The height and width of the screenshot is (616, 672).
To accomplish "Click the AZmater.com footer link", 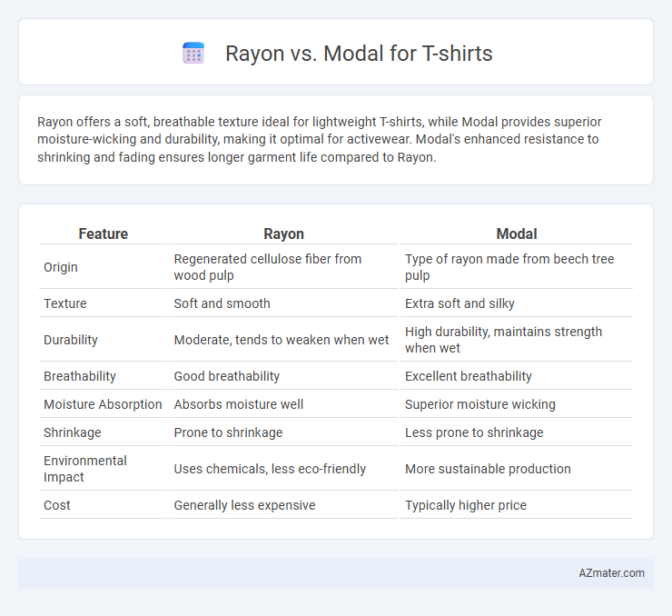I will [611, 573].
